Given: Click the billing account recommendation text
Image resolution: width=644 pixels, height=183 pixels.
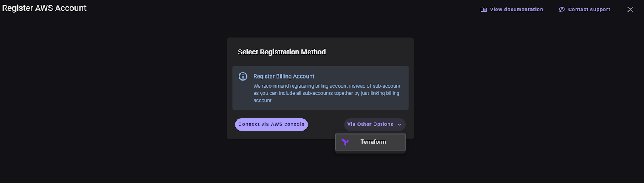Looking at the screenshot, I should click(x=327, y=93).
